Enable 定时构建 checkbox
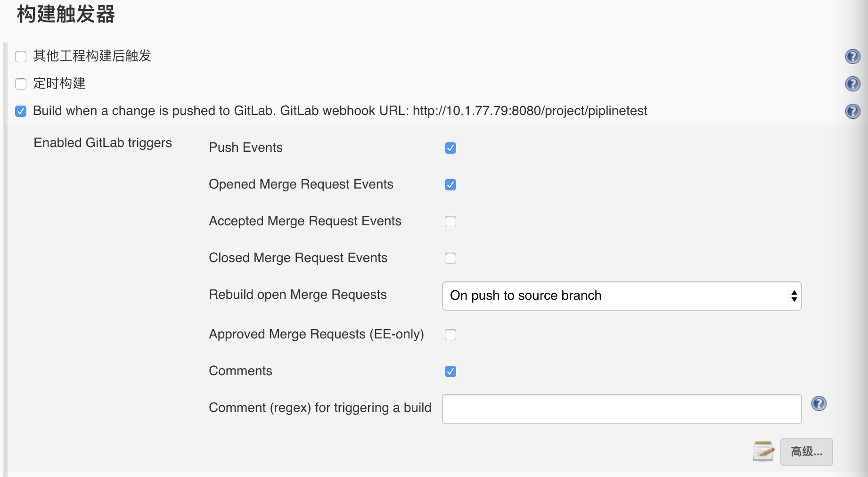 (21, 84)
